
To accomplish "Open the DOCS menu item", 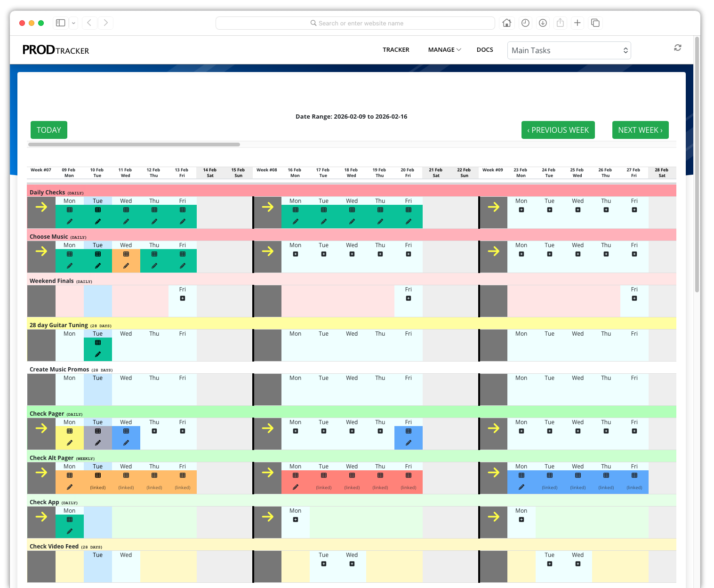I will click(485, 49).
